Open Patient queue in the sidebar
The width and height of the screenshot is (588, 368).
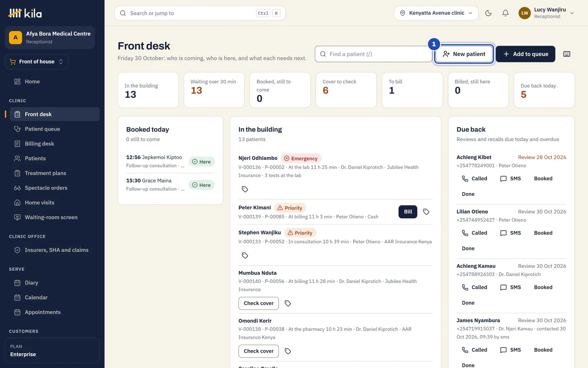55,129
